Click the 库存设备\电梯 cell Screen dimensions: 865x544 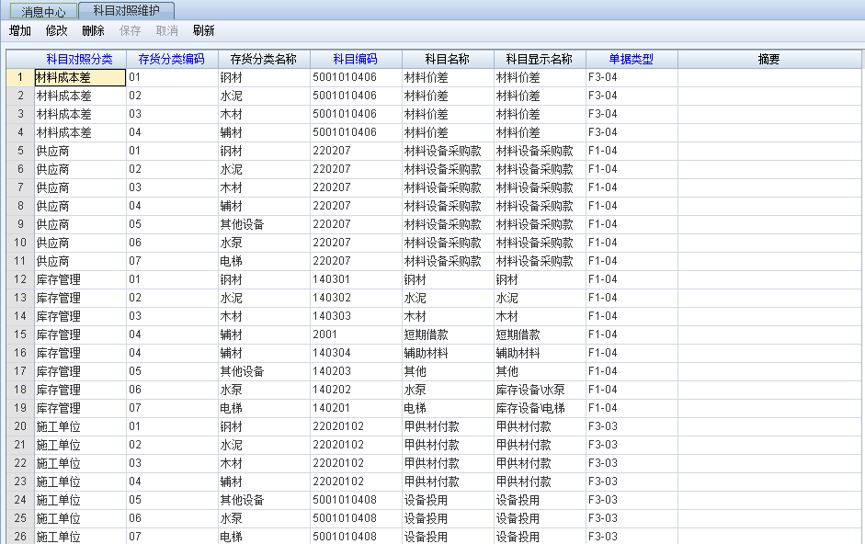pos(540,408)
